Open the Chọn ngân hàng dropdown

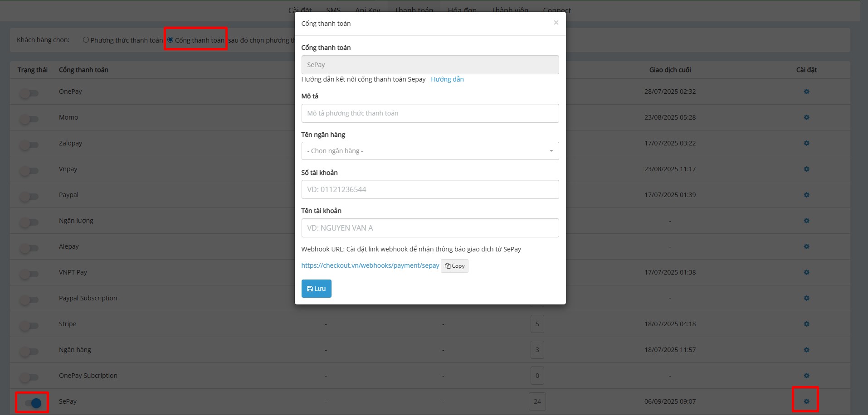coord(430,151)
